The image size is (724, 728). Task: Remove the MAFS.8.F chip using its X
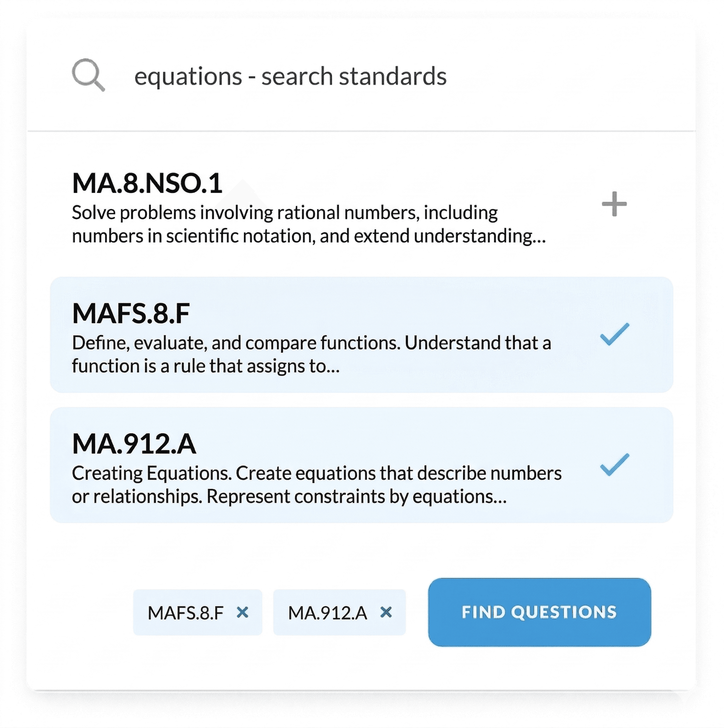pyautogui.click(x=243, y=612)
